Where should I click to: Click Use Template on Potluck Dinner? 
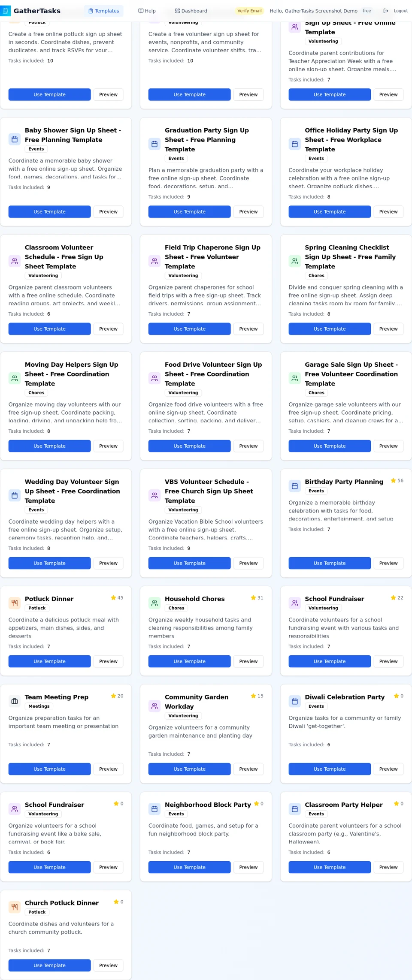click(49, 661)
